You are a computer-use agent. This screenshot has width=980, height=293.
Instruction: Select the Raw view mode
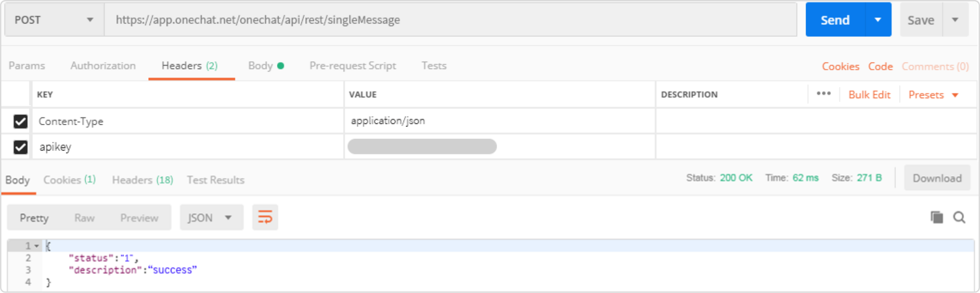(x=84, y=218)
